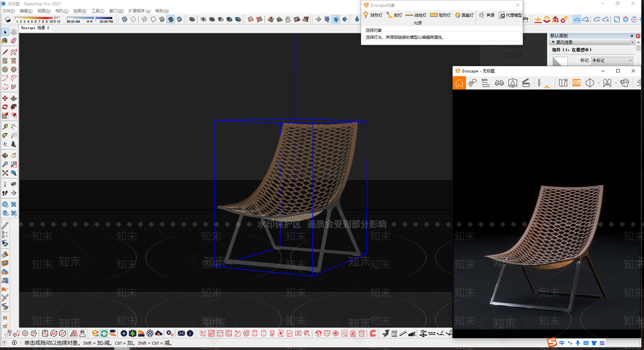Open Enscape BIM info panel
Viewport: 644px width, 350px height.
tap(486, 83)
